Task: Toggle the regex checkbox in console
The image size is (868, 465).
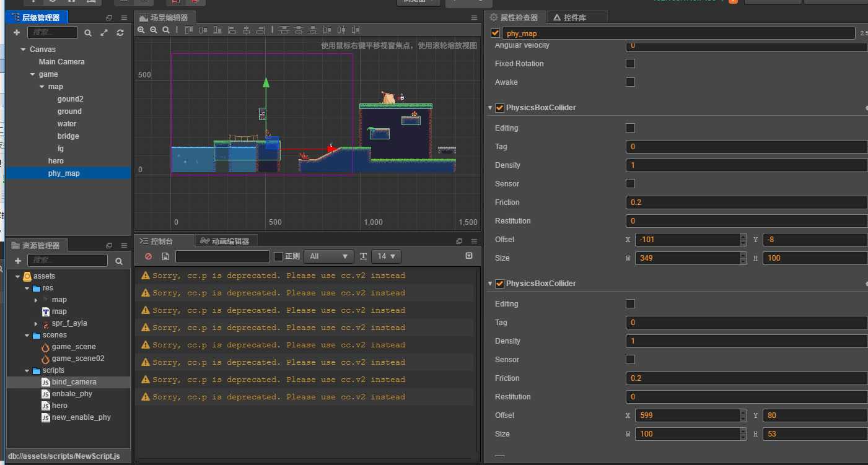Action: 278,256
